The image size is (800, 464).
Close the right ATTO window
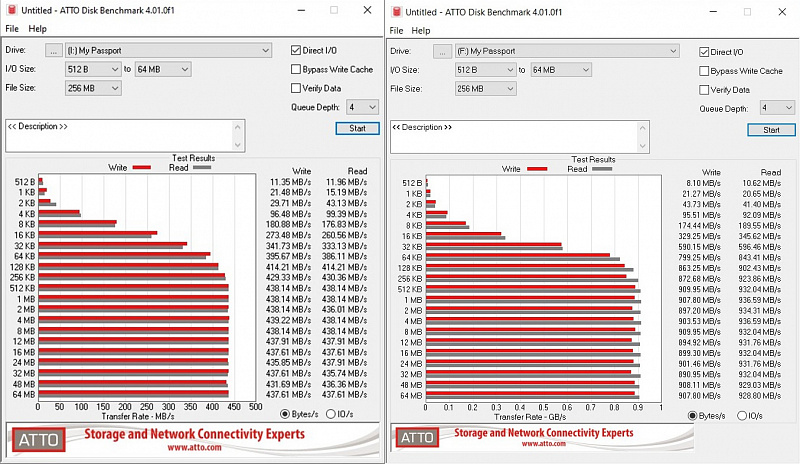point(782,12)
